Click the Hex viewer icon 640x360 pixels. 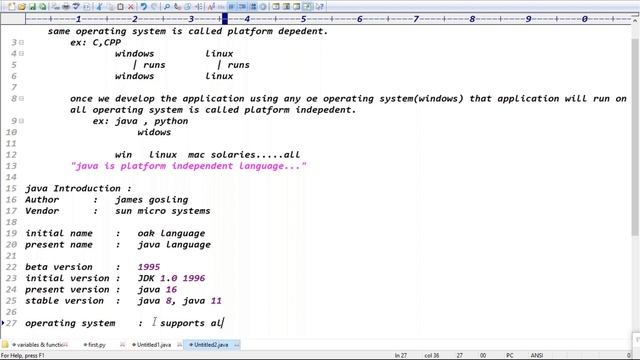point(221,7)
